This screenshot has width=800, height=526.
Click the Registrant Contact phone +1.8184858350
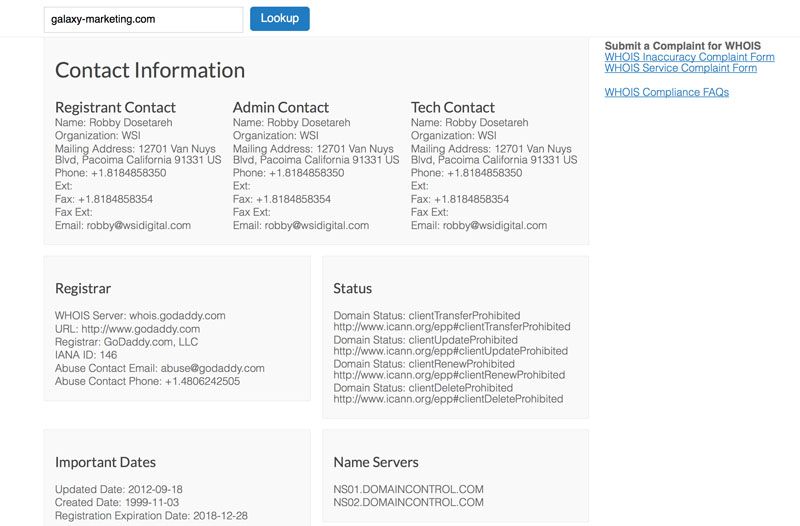click(128, 173)
